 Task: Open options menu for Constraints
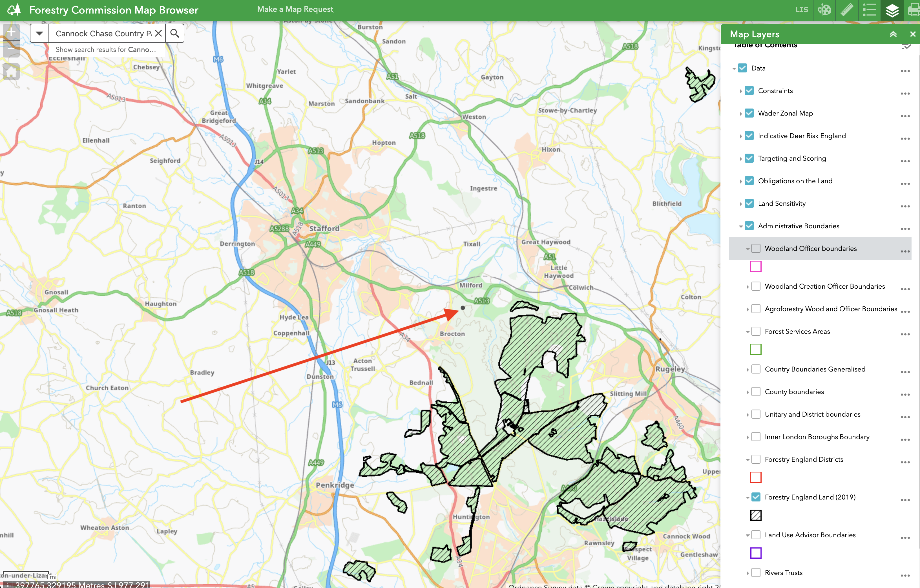coord(905,94)
